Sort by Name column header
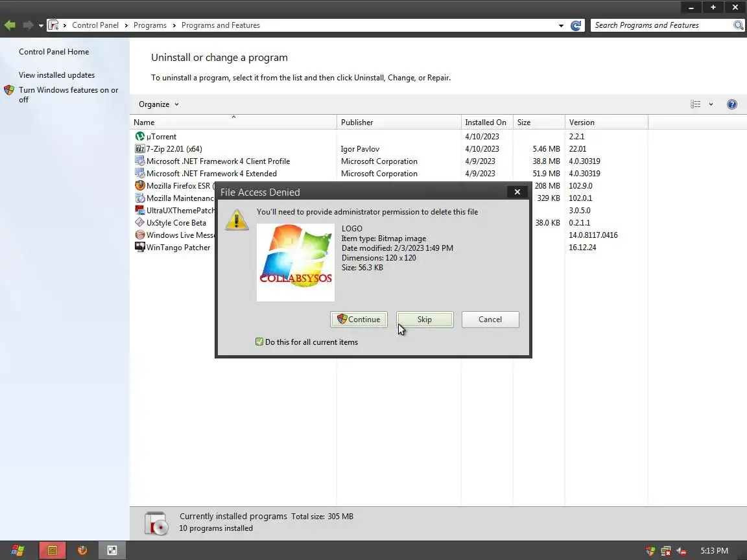The height and width of the screenshot is (560, 747). [x=233, y=122]
